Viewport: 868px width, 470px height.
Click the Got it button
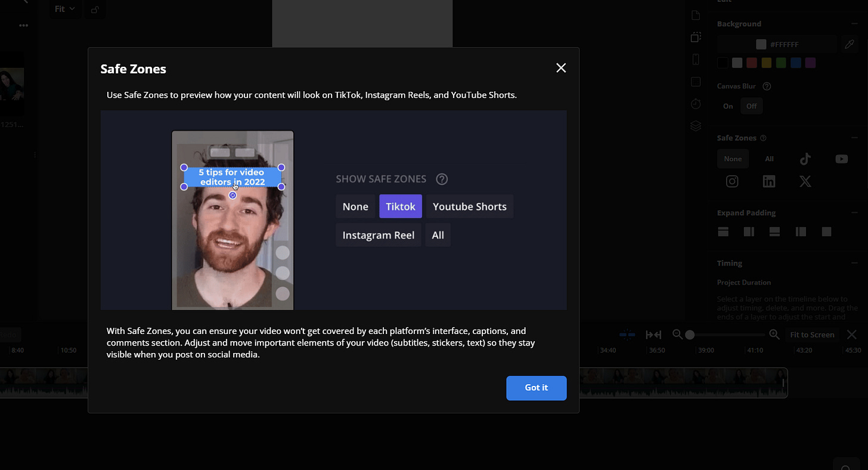tap(537, 388)
